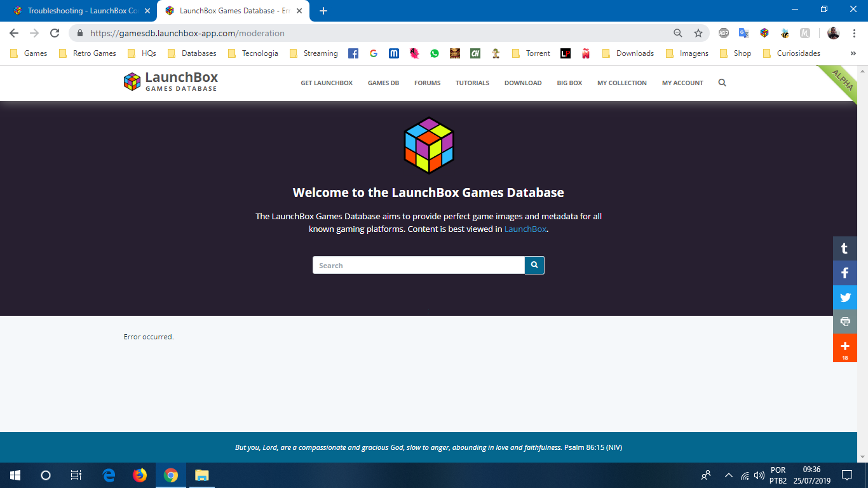Click the blue search magnifier button
The width and height of the screenshot is (868, 488).
[534, 265]
